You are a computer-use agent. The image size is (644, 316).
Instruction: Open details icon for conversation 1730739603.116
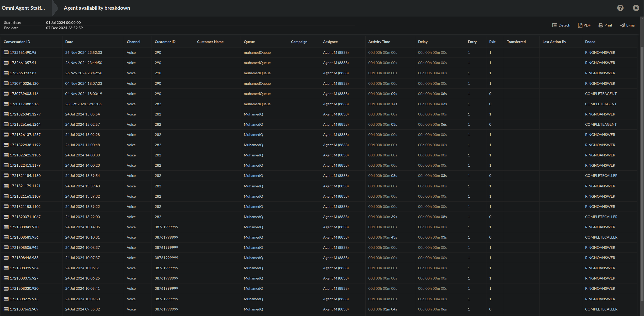coord(6,94)
